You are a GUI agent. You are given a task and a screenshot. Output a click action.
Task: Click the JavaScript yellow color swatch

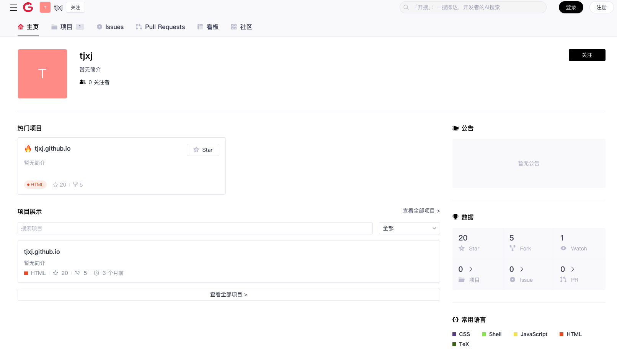coord(516,334)
